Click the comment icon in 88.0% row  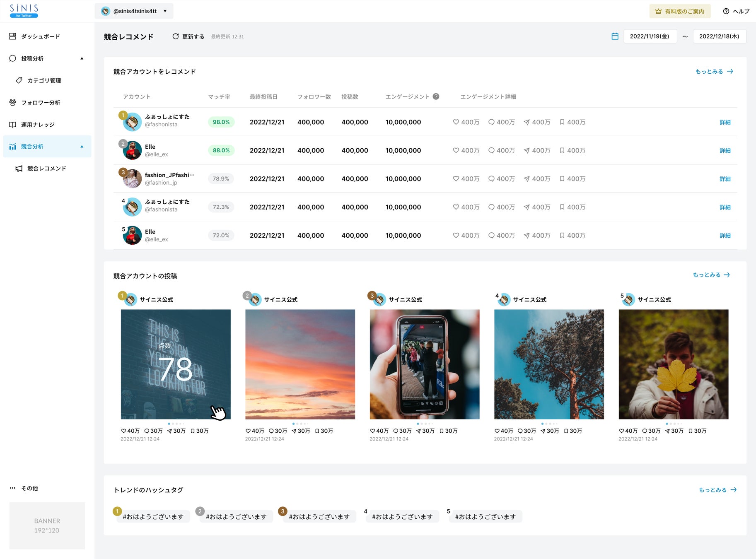coord(491,150)
